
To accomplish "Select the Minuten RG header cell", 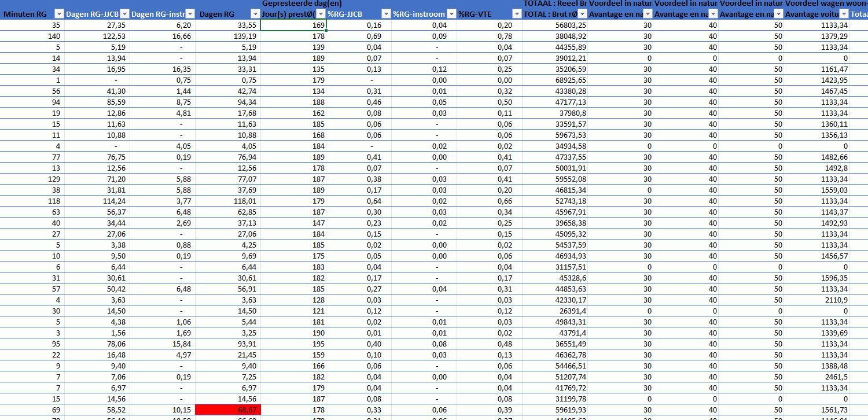I will click(32, 14).
